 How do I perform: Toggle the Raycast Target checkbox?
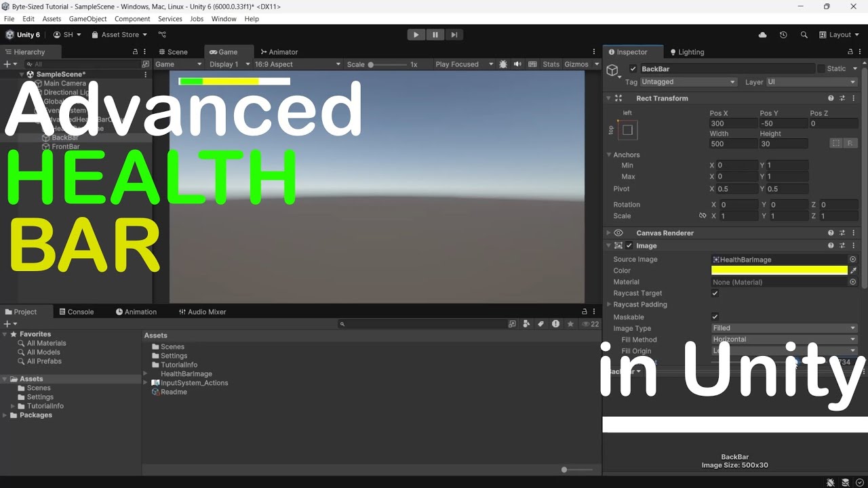[715, 293]
